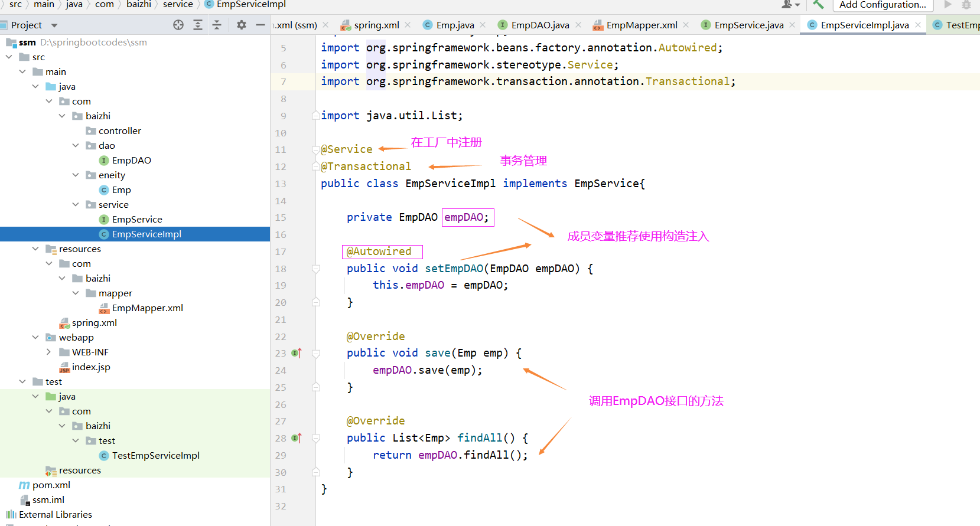The image size is (980, 526).
Task: Collapse the src folder node
Action: tap(9, 57)
